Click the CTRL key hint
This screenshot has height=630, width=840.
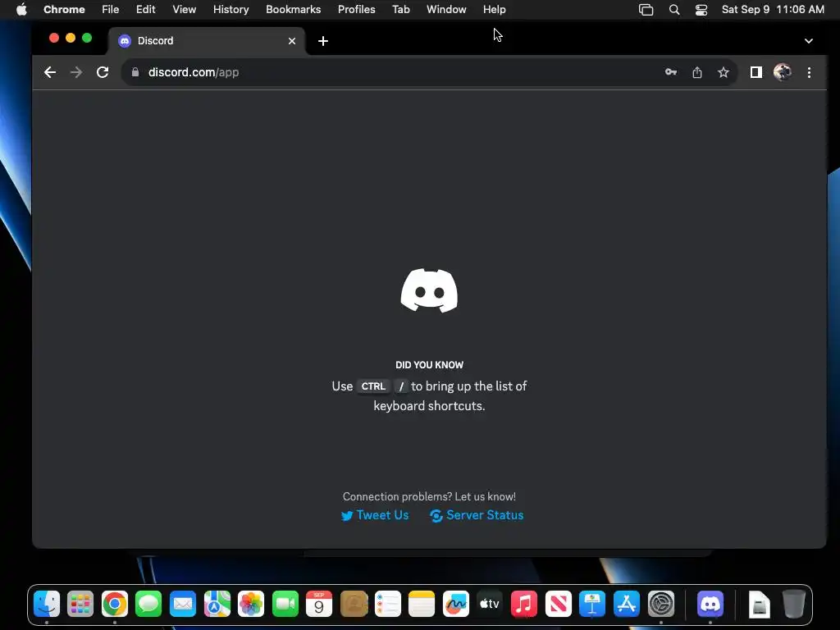(373, 386)
